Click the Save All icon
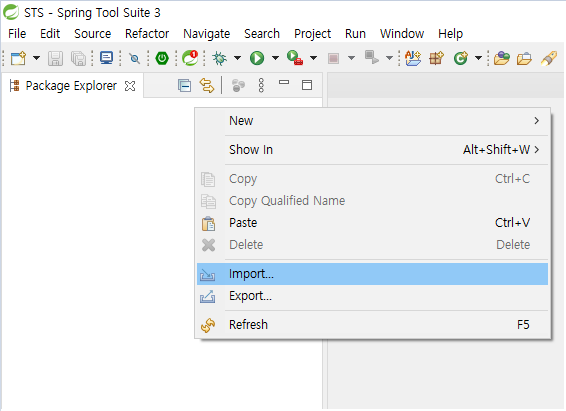 (78, 58)
